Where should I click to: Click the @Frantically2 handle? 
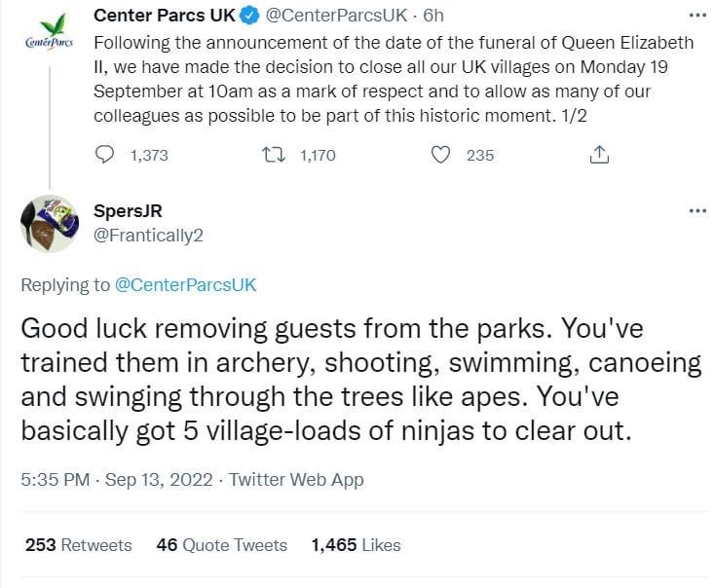coord(147,235)
